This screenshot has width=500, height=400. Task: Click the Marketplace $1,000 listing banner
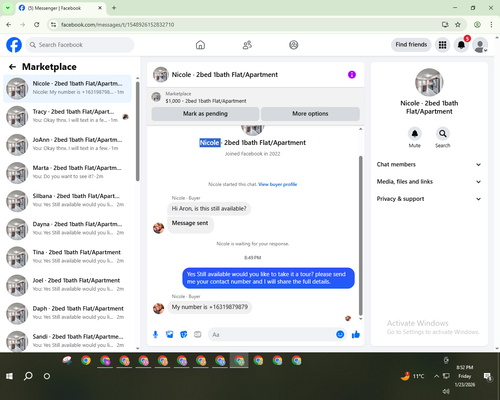pyautogui.click(x=256, y=97)
